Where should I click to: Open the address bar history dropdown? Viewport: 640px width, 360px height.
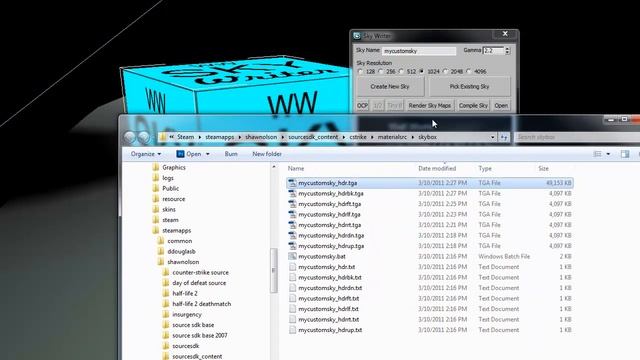click(493, 138)
